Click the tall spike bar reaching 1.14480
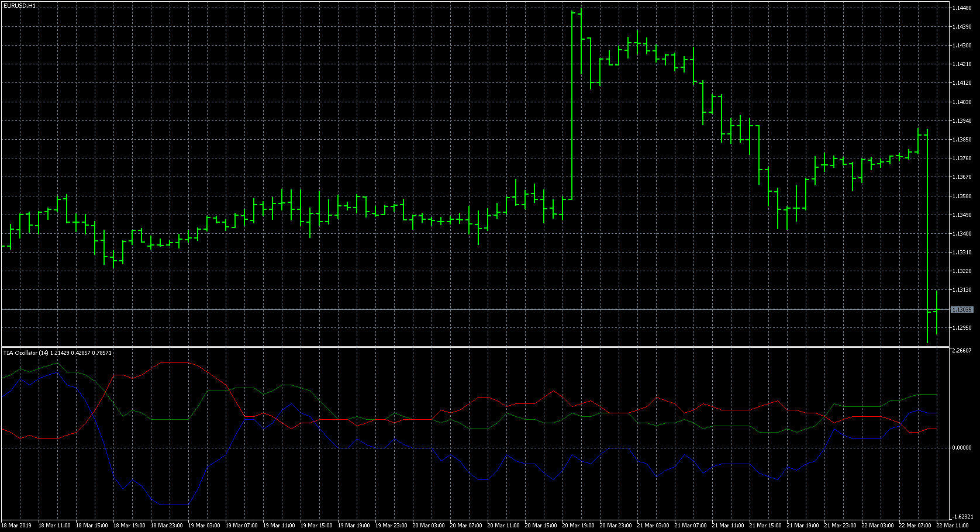This screenshot has width=980, height=532. pyautogui.click(x=572, y=105)
